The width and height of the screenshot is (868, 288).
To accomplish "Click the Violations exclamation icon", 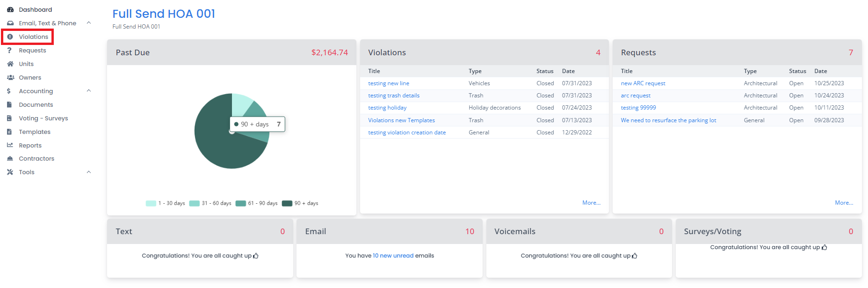I will point(10,37).
